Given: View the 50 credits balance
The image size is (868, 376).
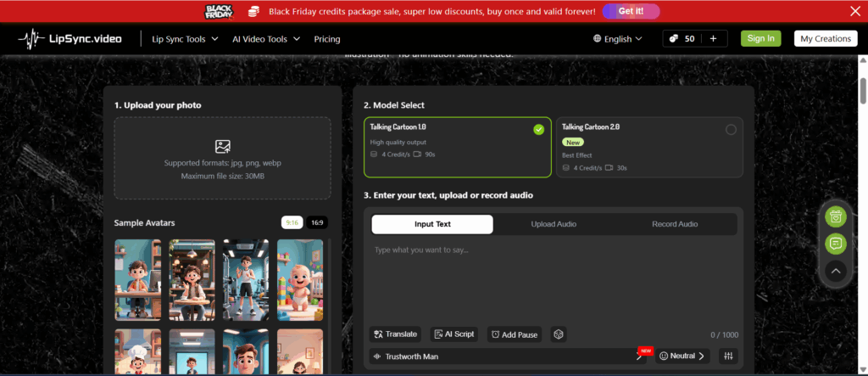Looking at the screenshot, I should pos(682,39).
